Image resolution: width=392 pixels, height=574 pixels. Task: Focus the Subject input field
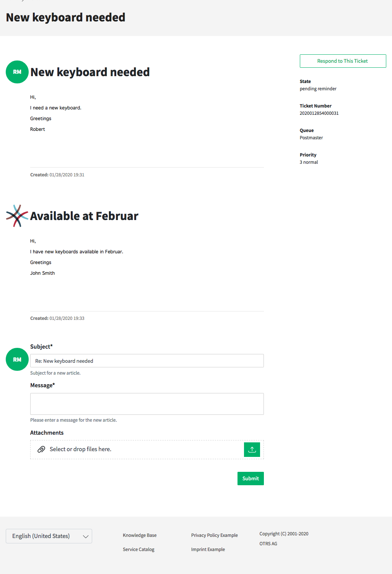coord(147,361)
